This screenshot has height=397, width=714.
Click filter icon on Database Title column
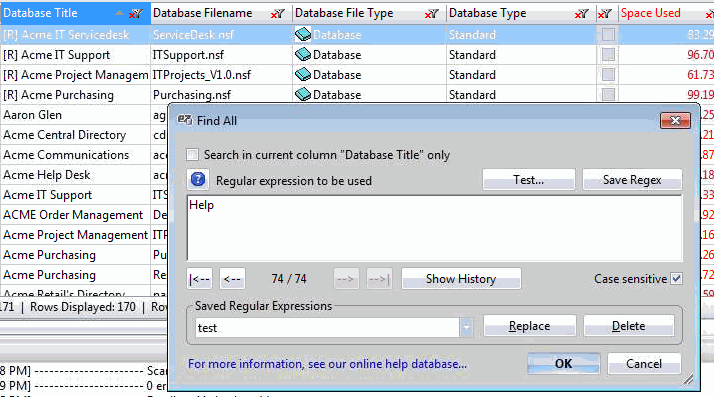coord(136,14)
